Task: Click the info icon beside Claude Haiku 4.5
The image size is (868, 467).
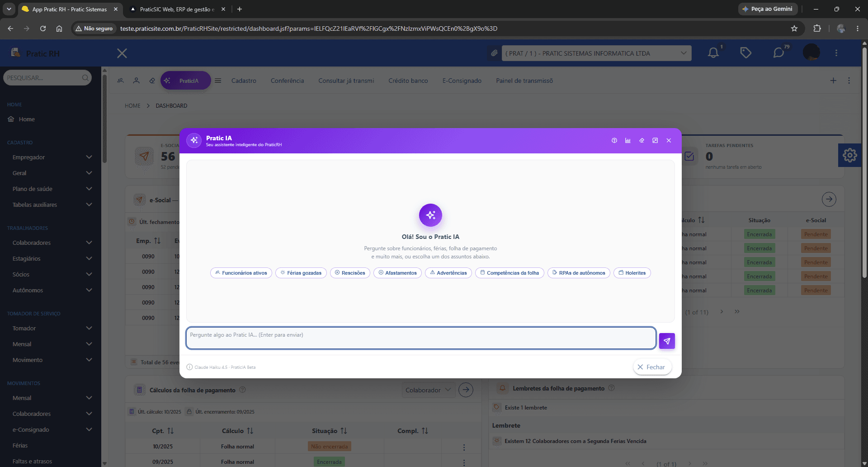Action: click(x=189, y=367)
